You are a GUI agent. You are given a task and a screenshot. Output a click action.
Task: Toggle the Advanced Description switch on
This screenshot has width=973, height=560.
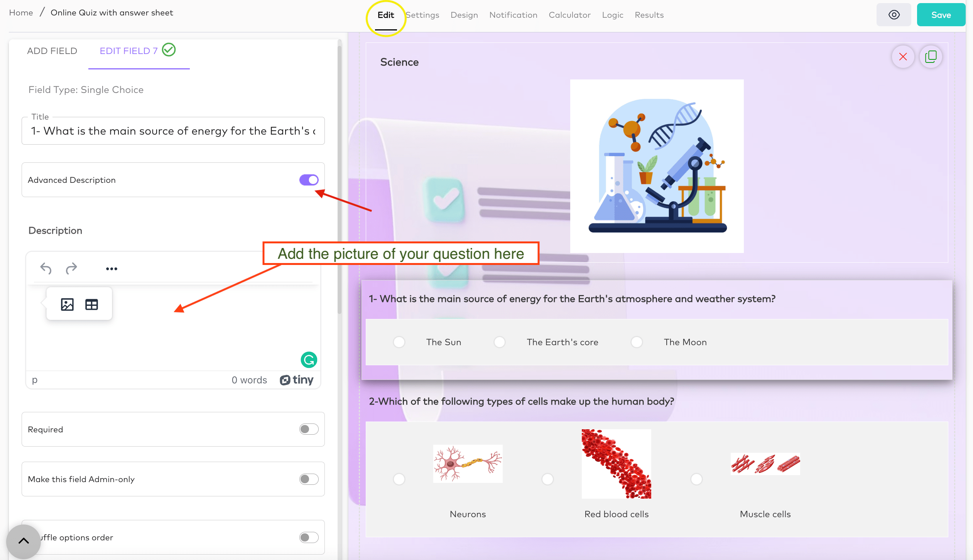309,180
